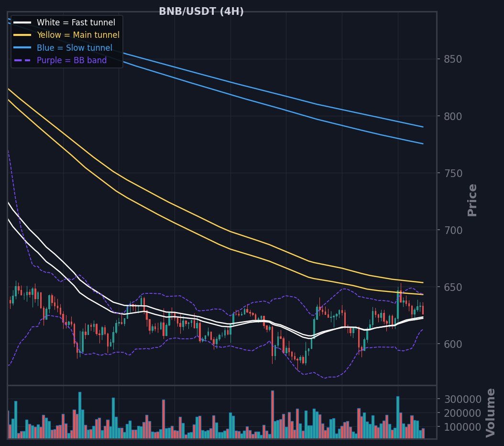The width and height of the screenshot is (504, 446).
Task: Click the 800 price axis tick label
Action: pyautogui.click(x=453, y=116)
